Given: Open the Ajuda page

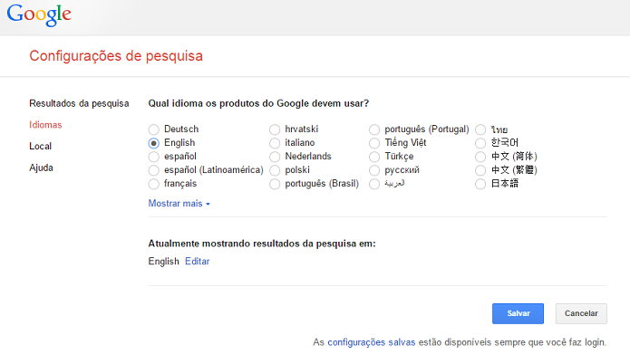Looking at the screenshot, I should point(41,168).
